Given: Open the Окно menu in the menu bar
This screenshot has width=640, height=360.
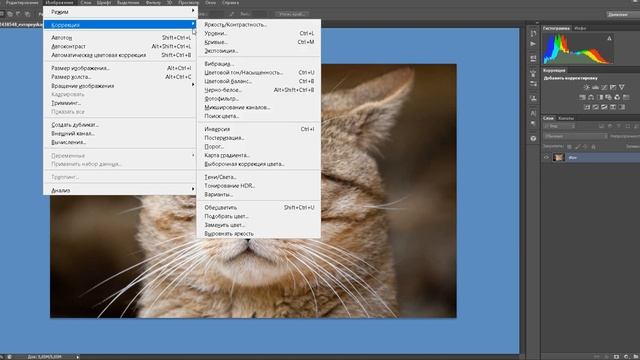Looking at the screenshot, I should click(210, 2).
